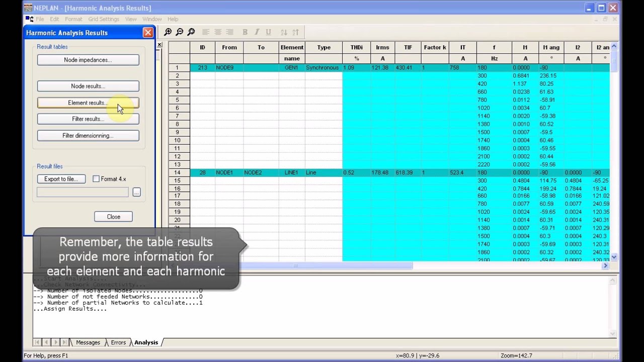This screenshot has height=362, width=644.
Task: Click the NODE9 cell in row 1
Action: [x=229, y=67]
